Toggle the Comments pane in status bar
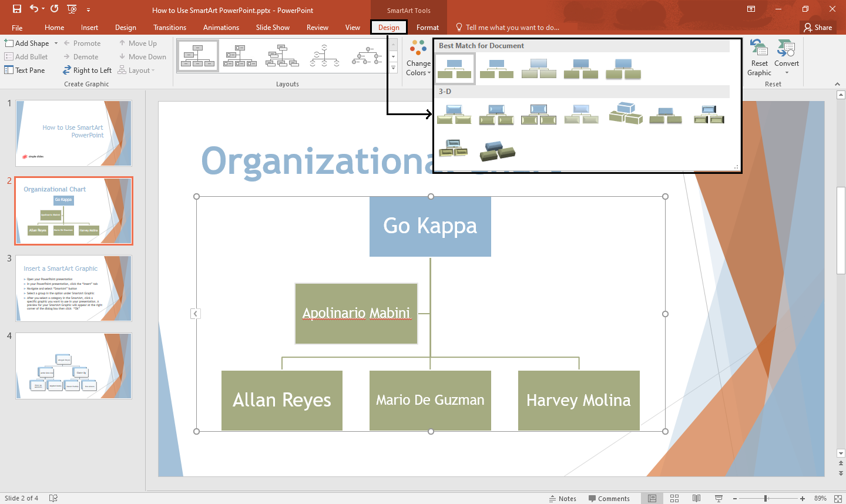The image size is (846, 504). click(609, 498)
